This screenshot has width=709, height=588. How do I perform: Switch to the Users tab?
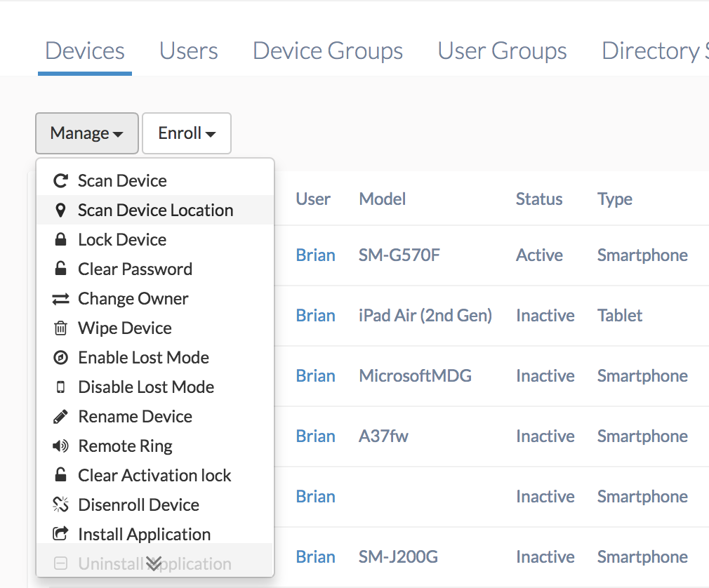point(188,51)
